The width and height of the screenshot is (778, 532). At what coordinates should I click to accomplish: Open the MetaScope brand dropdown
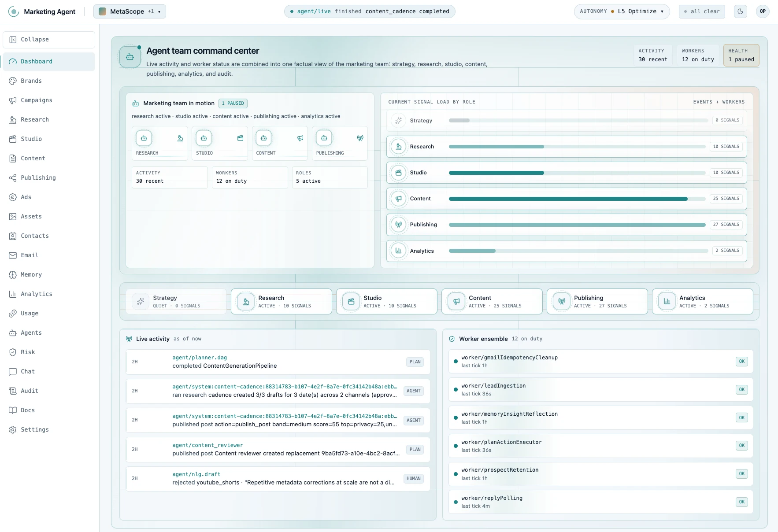(x=130, y=11)
